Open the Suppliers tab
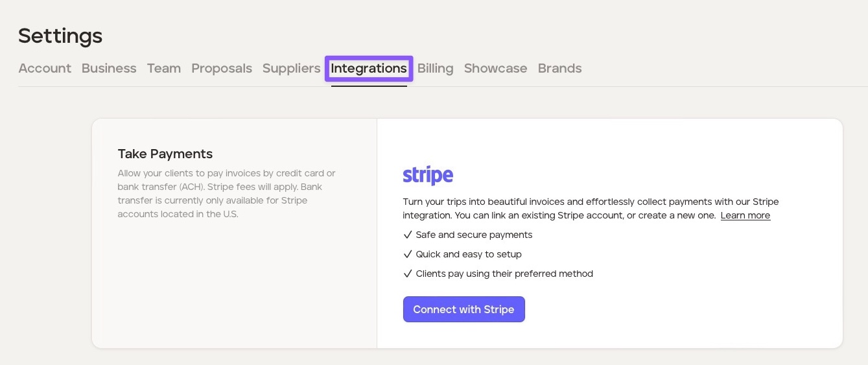This screenshot has height=365, width=868. [x=291, y=68]
